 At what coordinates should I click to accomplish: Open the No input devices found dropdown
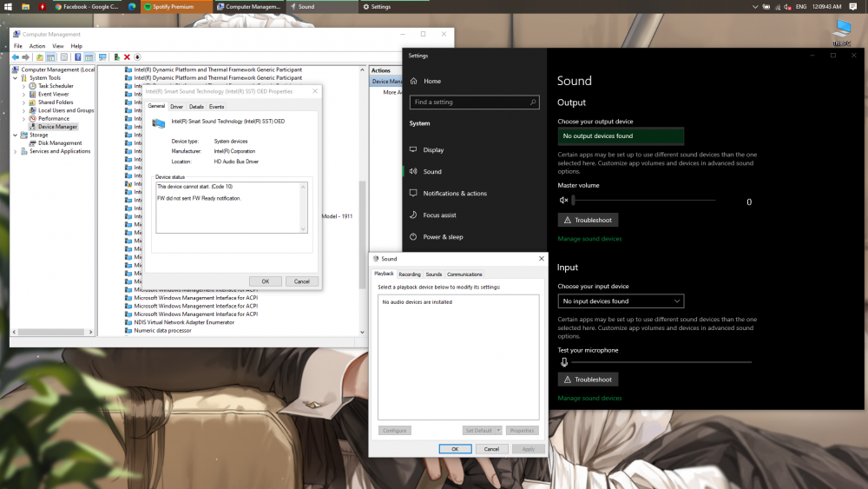tap(621, 301)
